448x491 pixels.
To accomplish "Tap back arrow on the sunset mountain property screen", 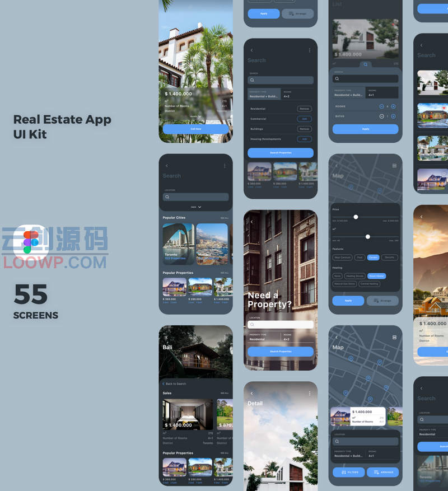I will point(421,217).
